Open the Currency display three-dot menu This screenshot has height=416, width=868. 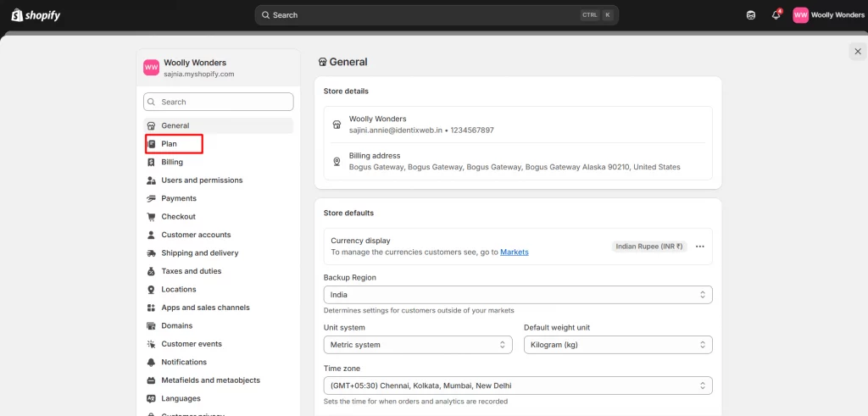click(699, 247)
